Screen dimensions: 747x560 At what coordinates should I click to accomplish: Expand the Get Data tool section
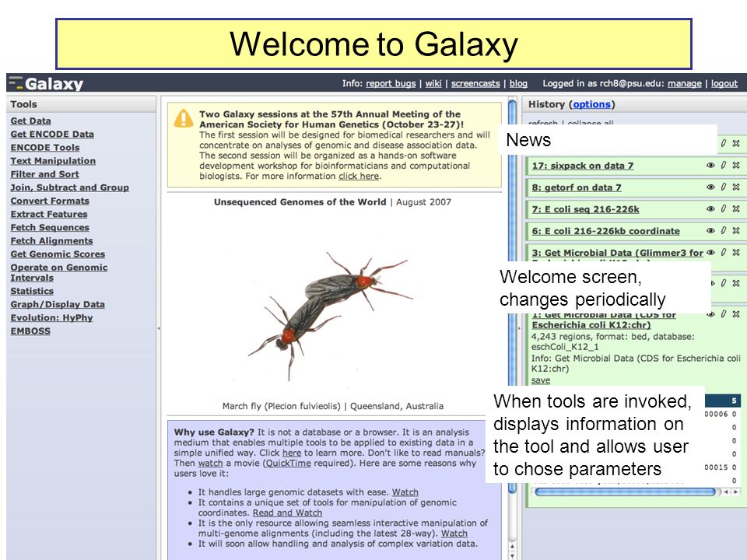[x=30, y=121]
